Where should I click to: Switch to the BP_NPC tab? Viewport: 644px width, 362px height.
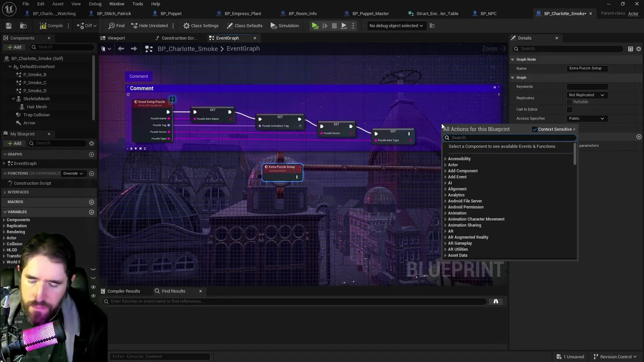click(488, 14)
